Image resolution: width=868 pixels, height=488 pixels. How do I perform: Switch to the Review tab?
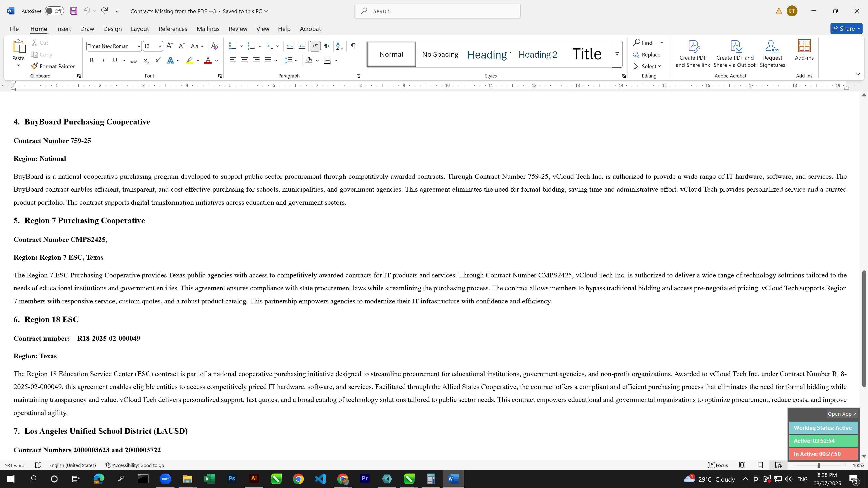point(238,29)
